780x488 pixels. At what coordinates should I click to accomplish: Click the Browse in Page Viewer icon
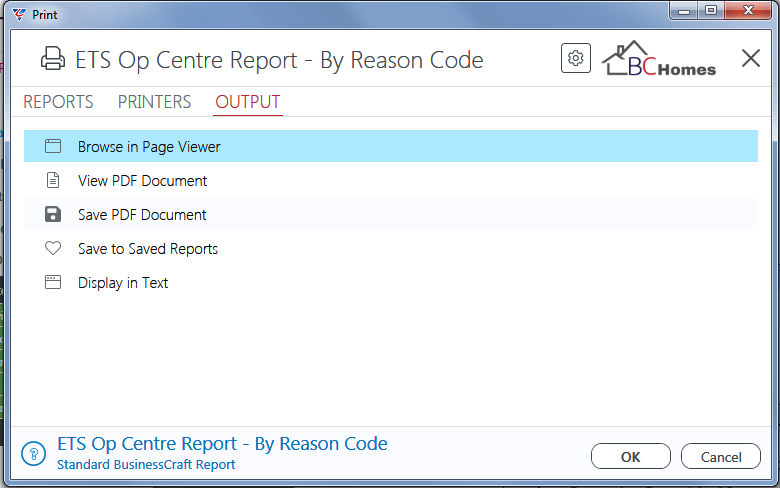tap(53, 146)
